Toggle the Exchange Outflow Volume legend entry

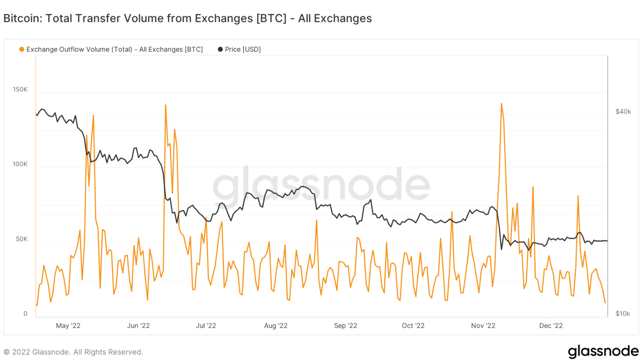click(x=114, y=49)
